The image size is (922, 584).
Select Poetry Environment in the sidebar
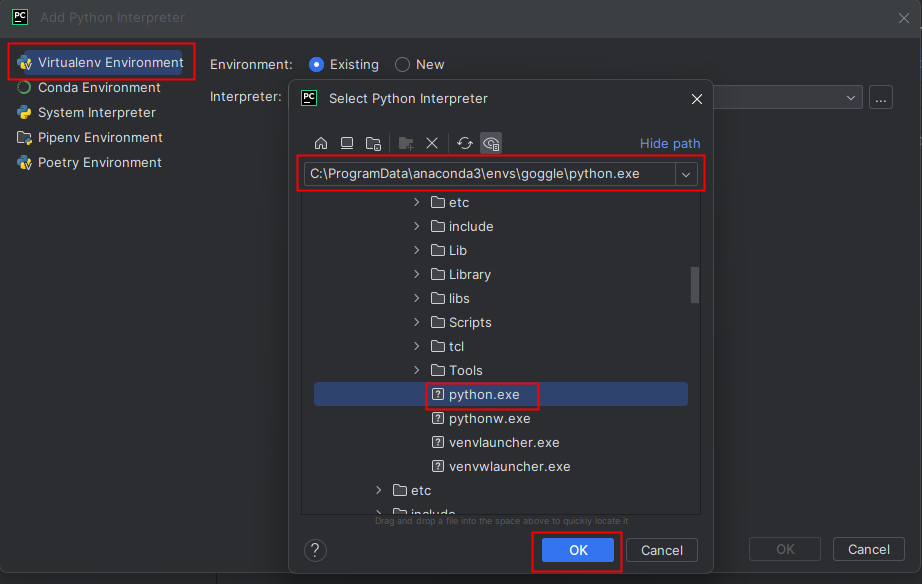click(x=100, y=163)
